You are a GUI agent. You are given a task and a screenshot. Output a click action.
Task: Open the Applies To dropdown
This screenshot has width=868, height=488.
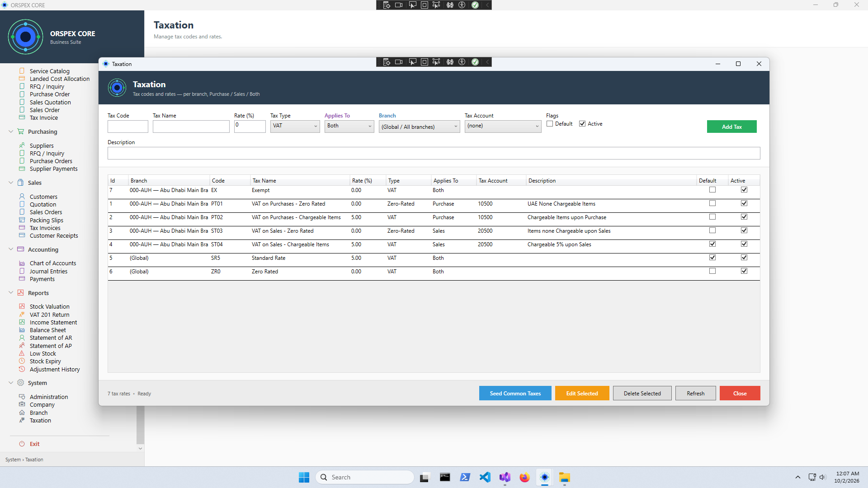(349, 126)
